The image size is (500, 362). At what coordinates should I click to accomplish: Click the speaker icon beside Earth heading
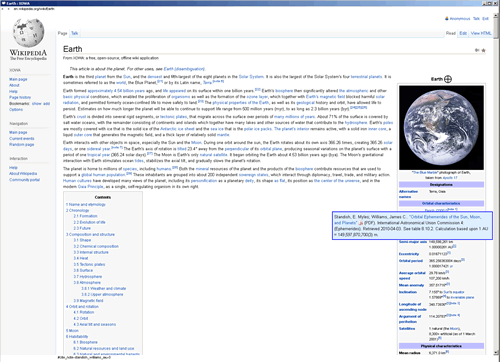click(x=477, y=50)
